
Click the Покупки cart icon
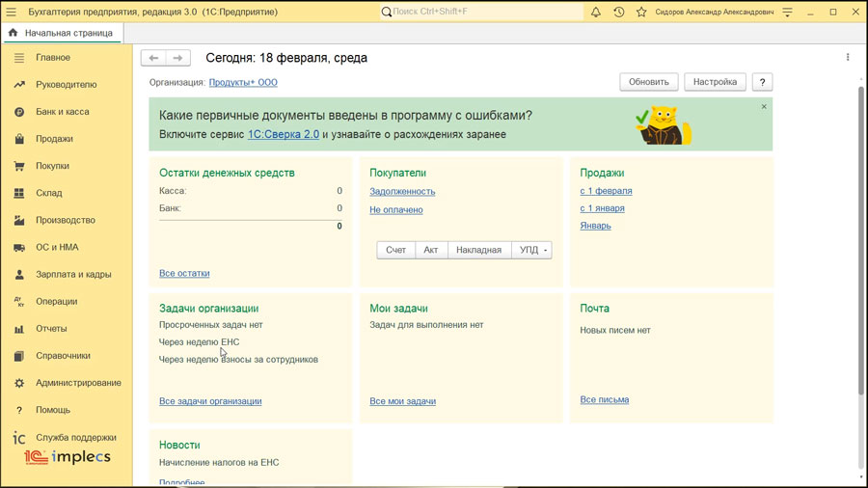click(x=19, y=166)
